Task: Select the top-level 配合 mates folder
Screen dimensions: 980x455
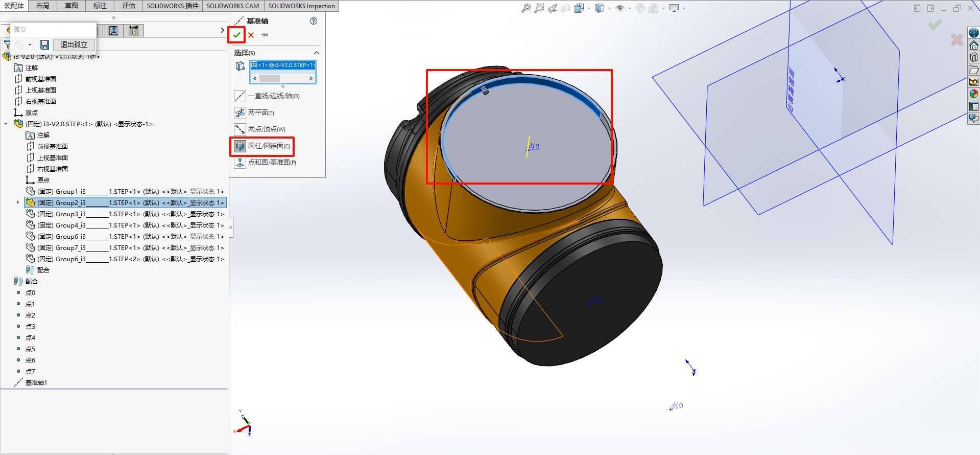Action: (x=26, y=282)
